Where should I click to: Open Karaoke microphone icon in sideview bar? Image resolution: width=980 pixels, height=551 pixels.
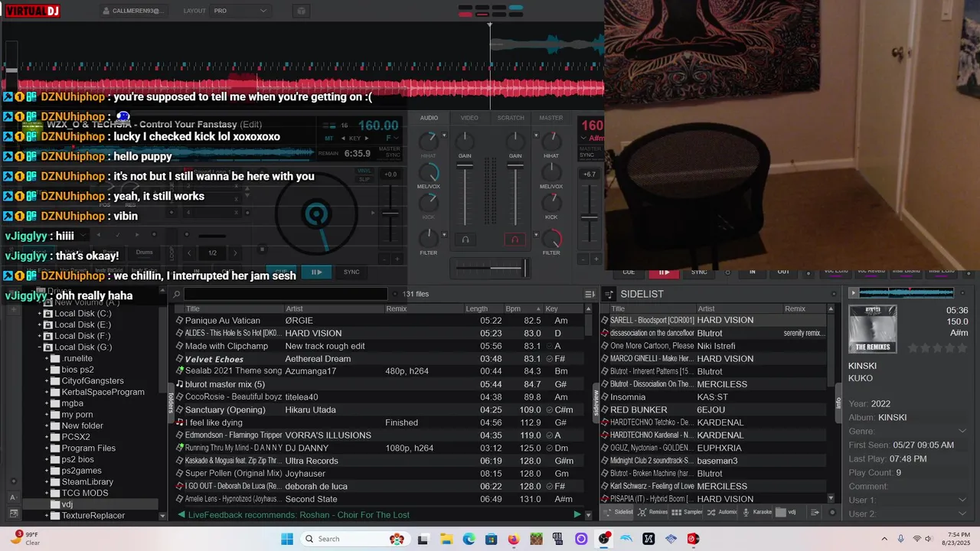click(746, 512)
